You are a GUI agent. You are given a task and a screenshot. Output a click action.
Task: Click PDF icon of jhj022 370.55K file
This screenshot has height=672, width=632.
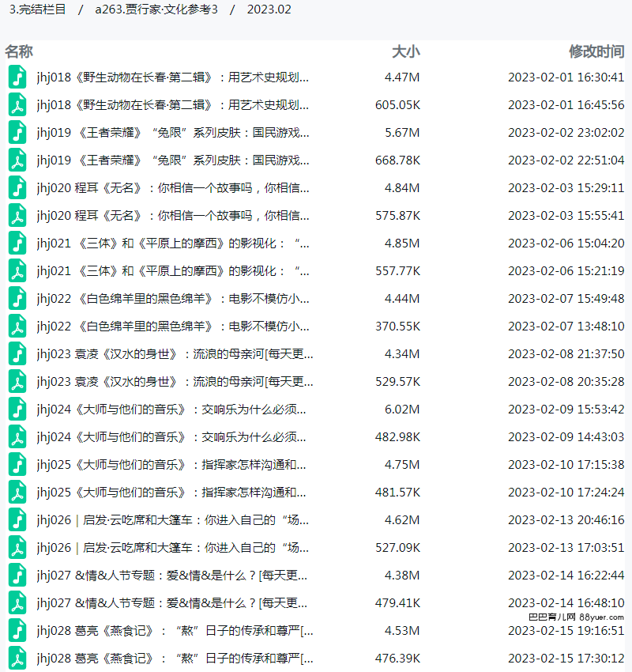pyautogui.click(x=17, y=327)
